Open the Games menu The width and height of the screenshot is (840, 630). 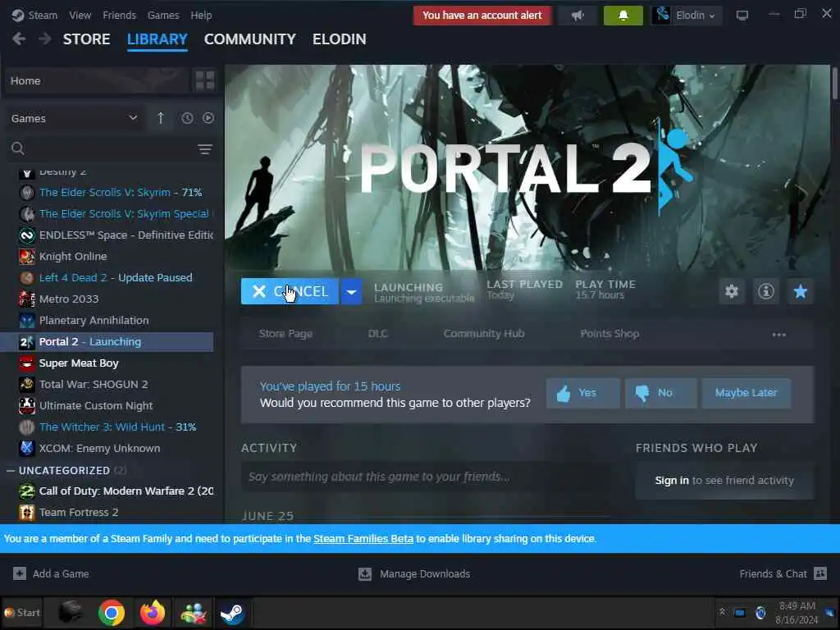[x=163, y=15]
